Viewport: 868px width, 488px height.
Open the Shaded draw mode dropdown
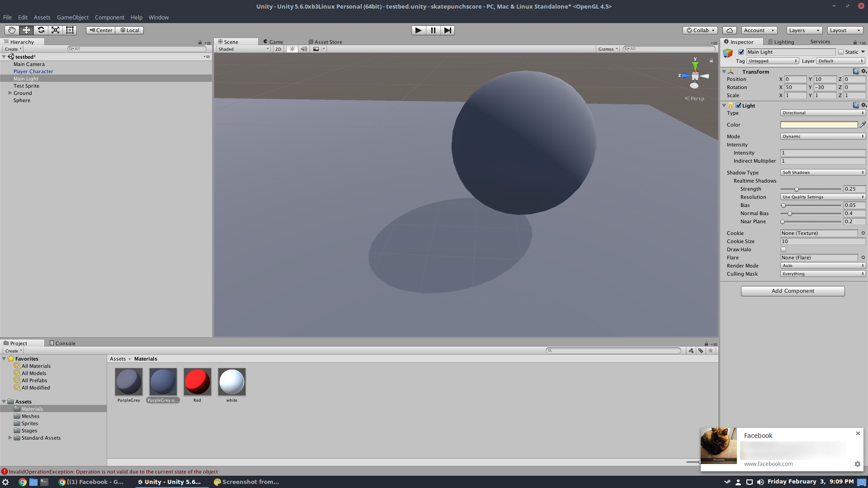[x=243, y=49]
